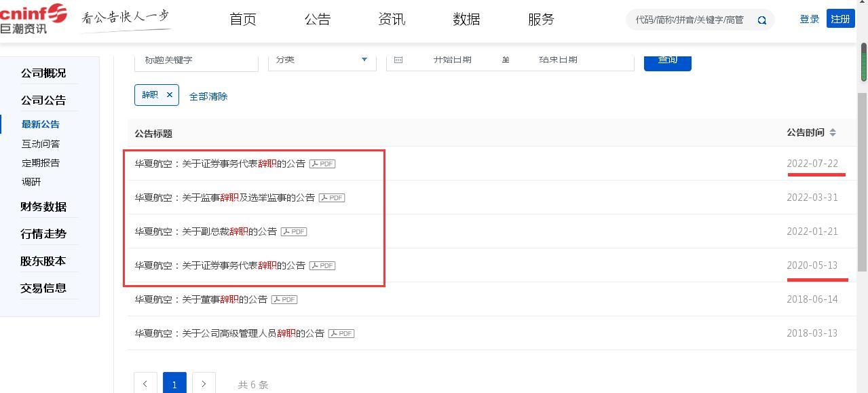Select 定期报告 in the sidebar submenu
The width and height of the screenshot is (868, 393).
click(41, 163)
